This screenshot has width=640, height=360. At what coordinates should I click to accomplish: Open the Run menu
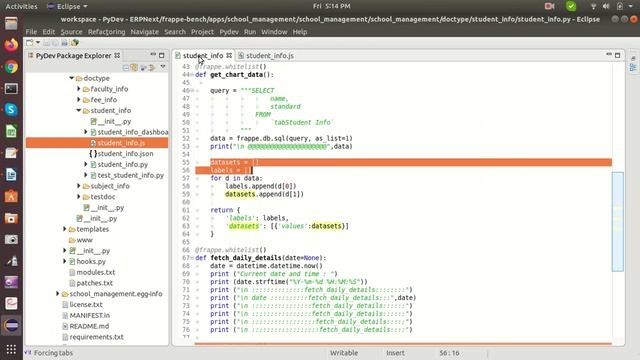click(250, 32)
